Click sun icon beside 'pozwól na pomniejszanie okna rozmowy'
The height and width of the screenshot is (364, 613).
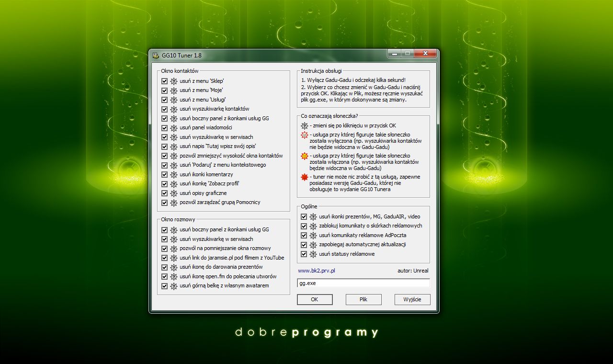pyautogui.click(x=174, y=249)
